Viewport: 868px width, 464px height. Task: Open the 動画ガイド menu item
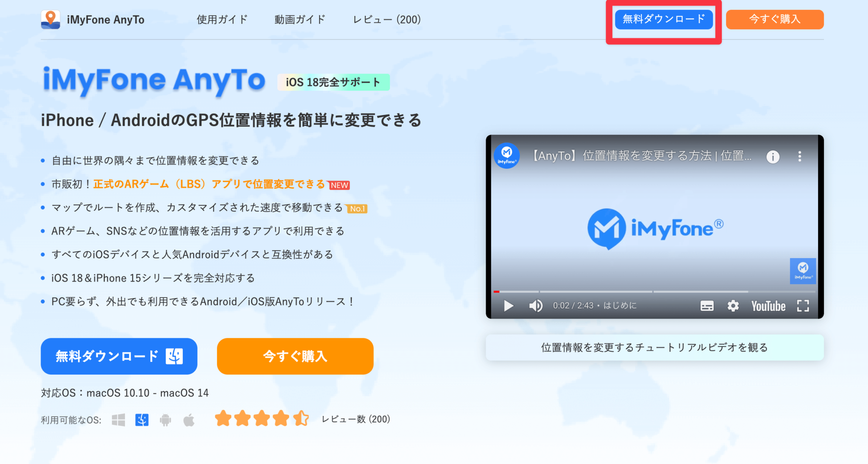(x=300, y=19)
